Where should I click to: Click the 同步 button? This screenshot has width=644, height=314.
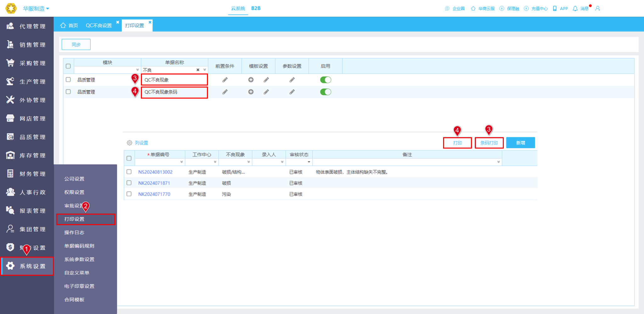76,45
